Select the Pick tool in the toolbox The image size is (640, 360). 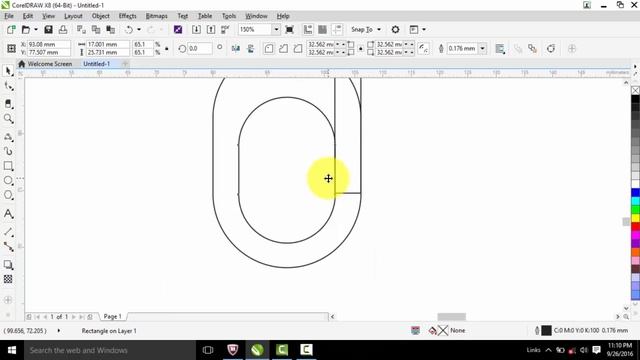click(8, 71)
